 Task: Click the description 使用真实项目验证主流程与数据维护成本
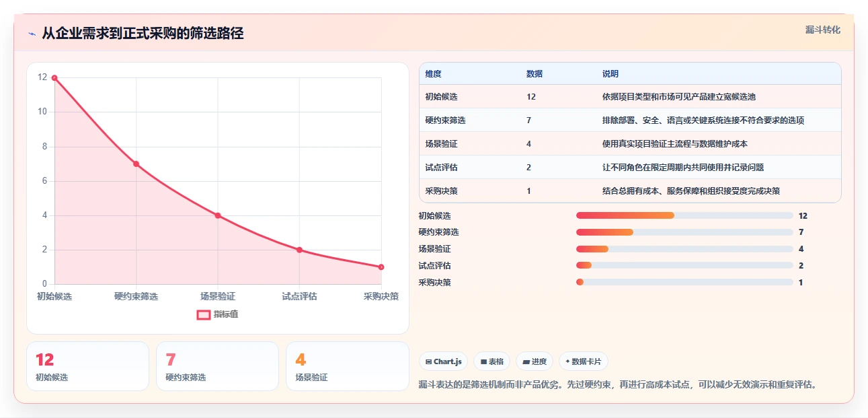click(x=675, y=144)
